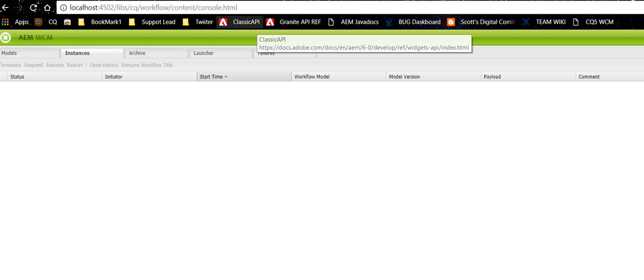Switch to the Models tab
Screen dimensions: 644x280
click(9, 53)
